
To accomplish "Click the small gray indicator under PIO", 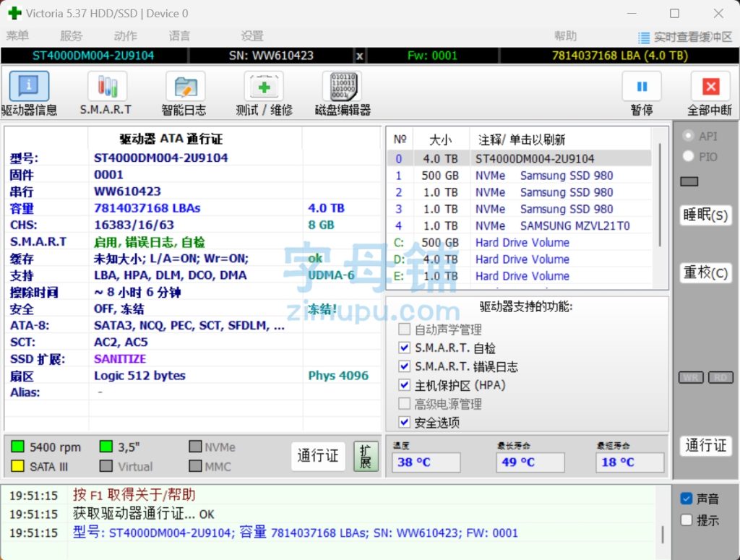I will tap(689, 181).
